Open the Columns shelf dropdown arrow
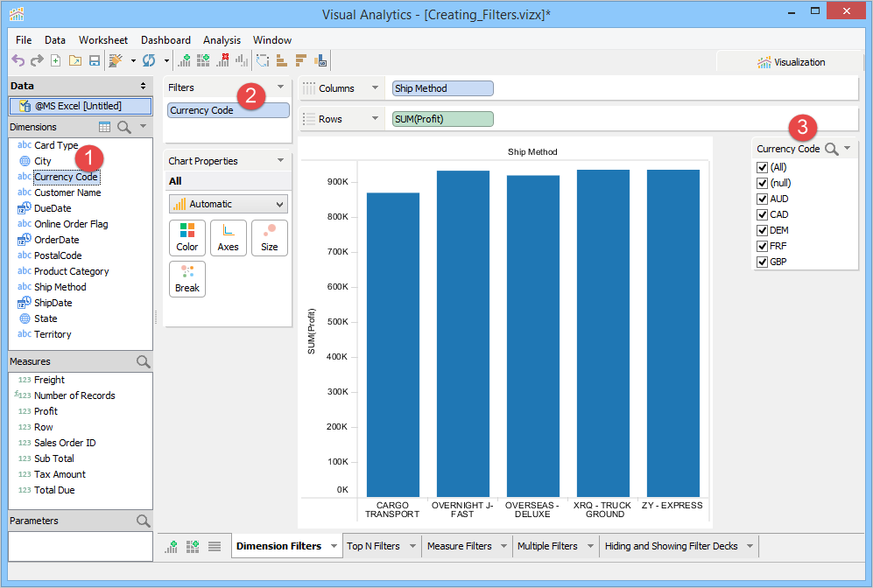This screenshot has height=588, width=873. tap(375, 88)
